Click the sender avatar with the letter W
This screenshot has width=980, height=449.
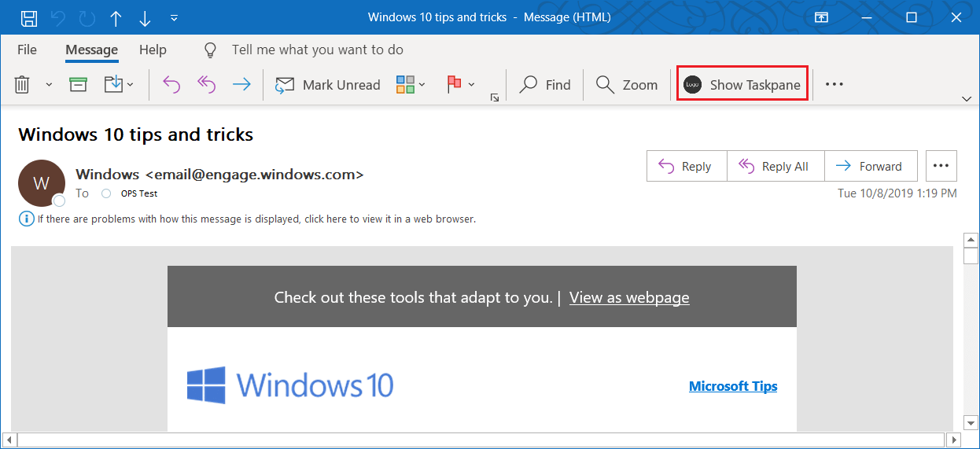[x=41, y=183]
